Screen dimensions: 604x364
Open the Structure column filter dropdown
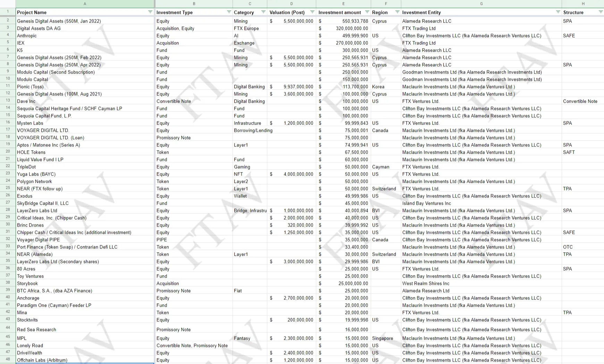coord(601,12)
